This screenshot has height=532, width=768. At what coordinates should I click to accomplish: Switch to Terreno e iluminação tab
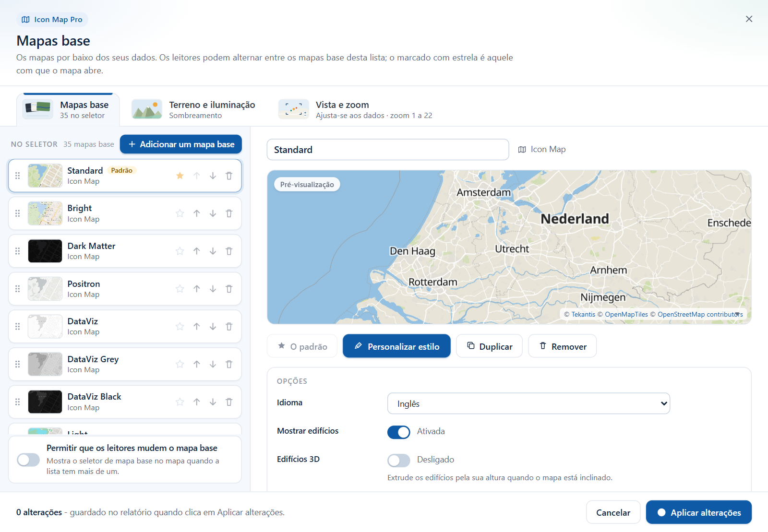tap(193, 110)
